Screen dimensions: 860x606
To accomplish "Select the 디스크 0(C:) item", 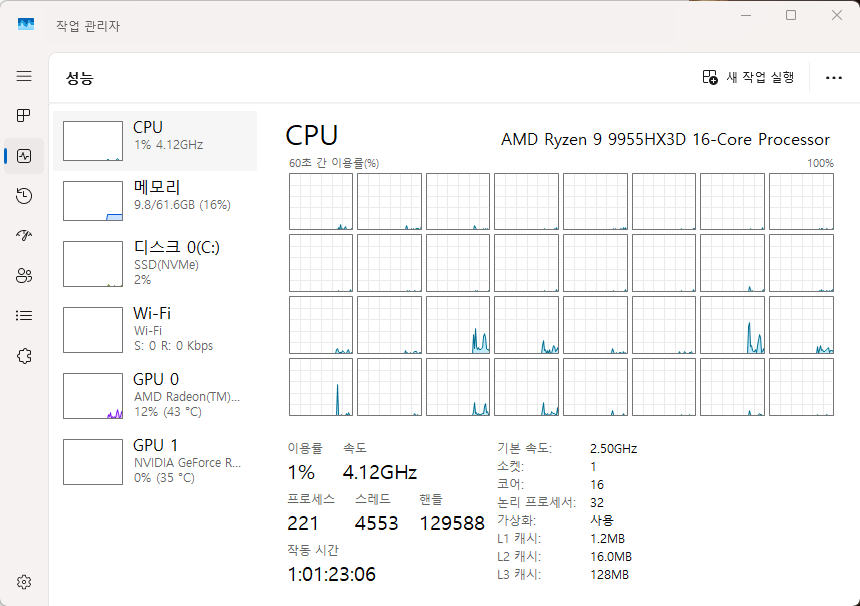I will [x=159, y=263].
